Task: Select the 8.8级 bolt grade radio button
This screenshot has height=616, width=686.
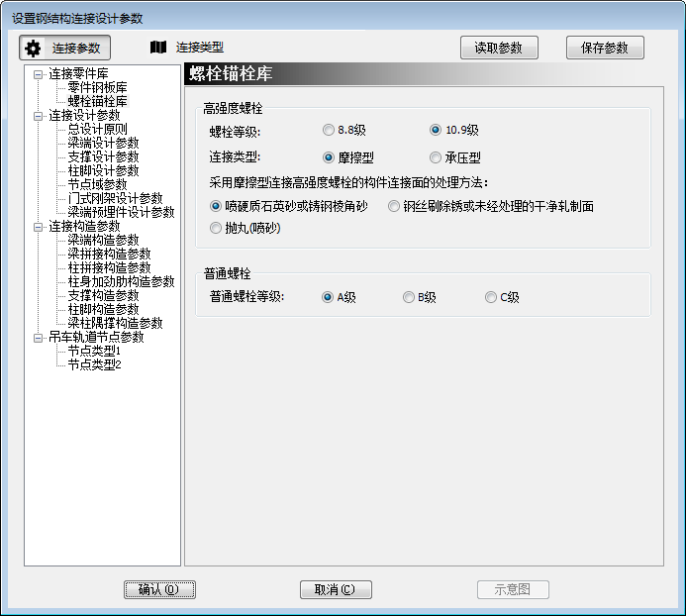Action: 329,130
